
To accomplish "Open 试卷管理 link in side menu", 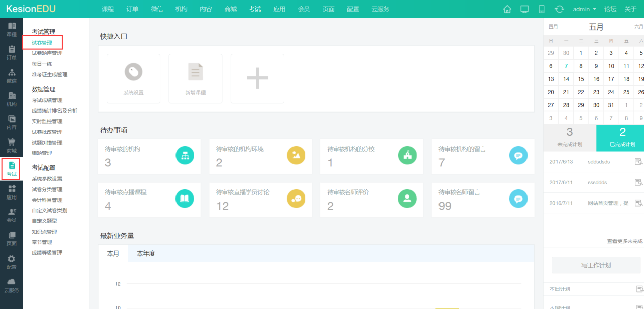I will (x=42, y=43).
